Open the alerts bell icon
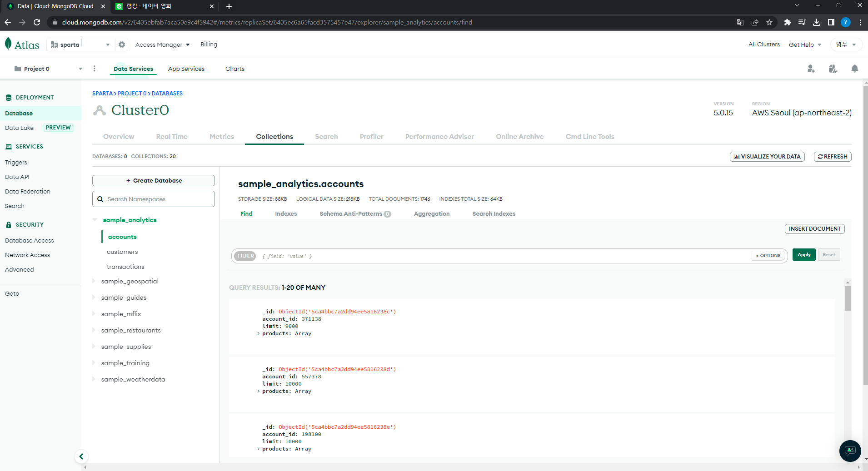The width and height of the screenshot is (868, 471). click(x=855, y=69)
